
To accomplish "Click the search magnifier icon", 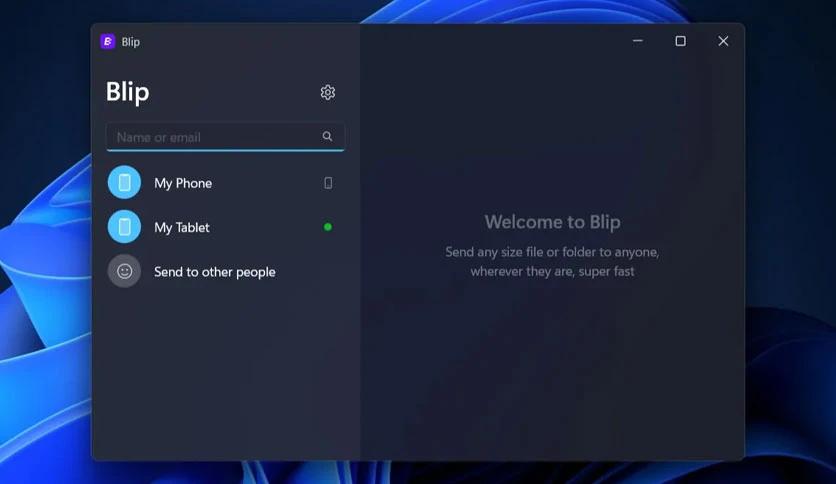I will click(x=327, y=136).
